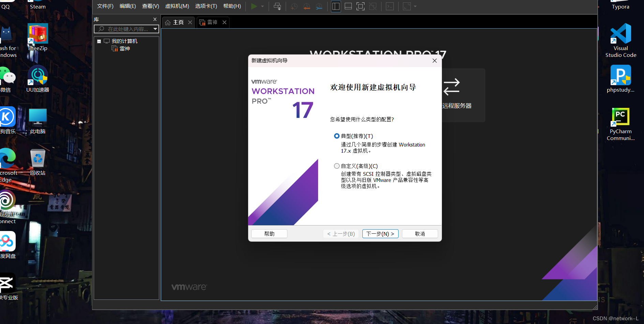Enter full screen mode icon

click(360, 6)
